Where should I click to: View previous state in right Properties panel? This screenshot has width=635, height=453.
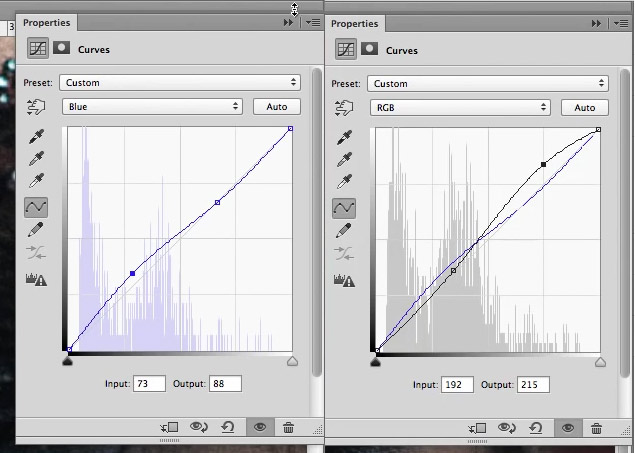click(x=507, y=428)
